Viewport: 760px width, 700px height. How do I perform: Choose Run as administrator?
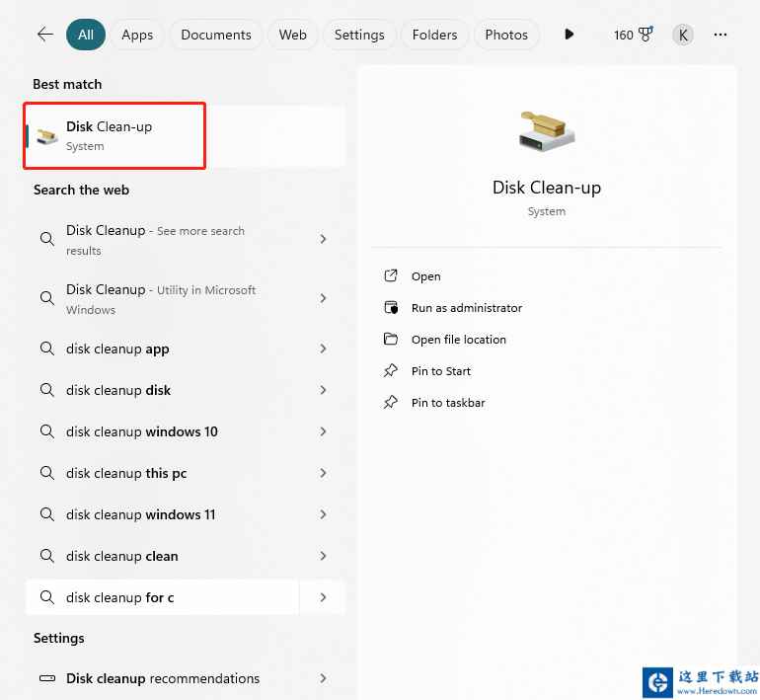pyautogui.click(x=467, y=308)
